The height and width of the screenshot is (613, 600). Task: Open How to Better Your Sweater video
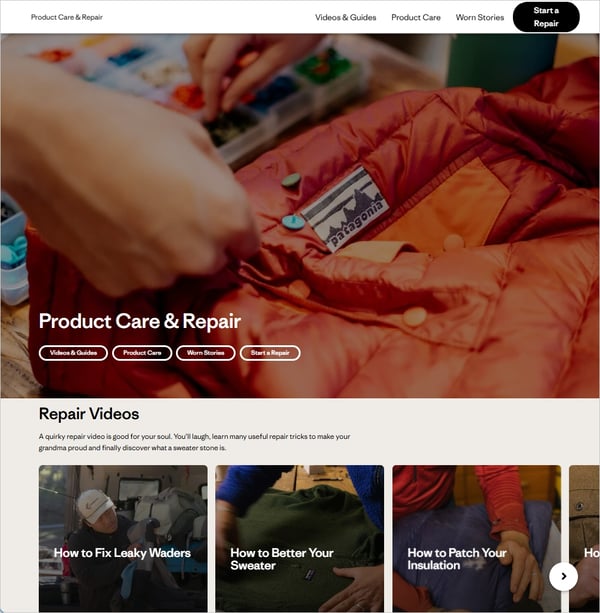[x=299, y=538]
